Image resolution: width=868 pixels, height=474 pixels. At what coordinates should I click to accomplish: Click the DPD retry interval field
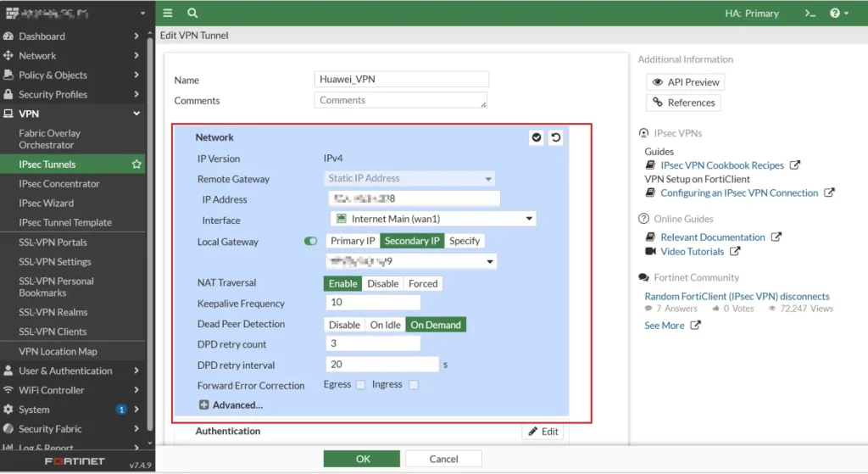(x=382, y=365)
